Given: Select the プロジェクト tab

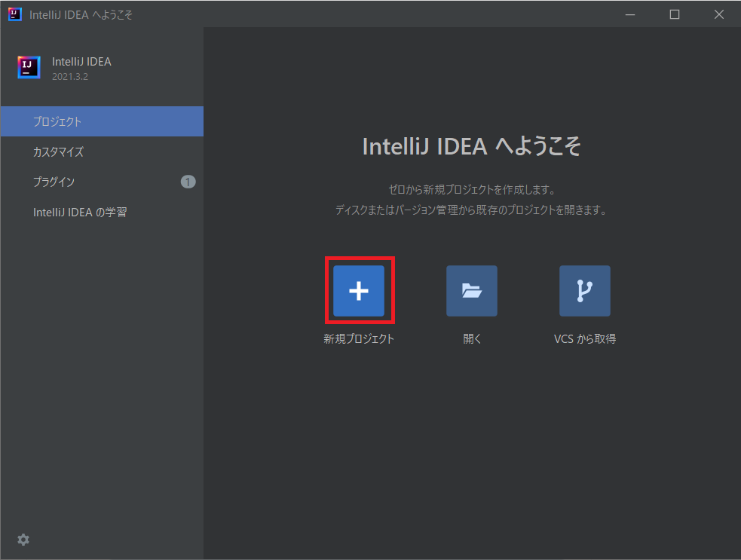Looking at the screenshot, I should (x=102, y=121).
